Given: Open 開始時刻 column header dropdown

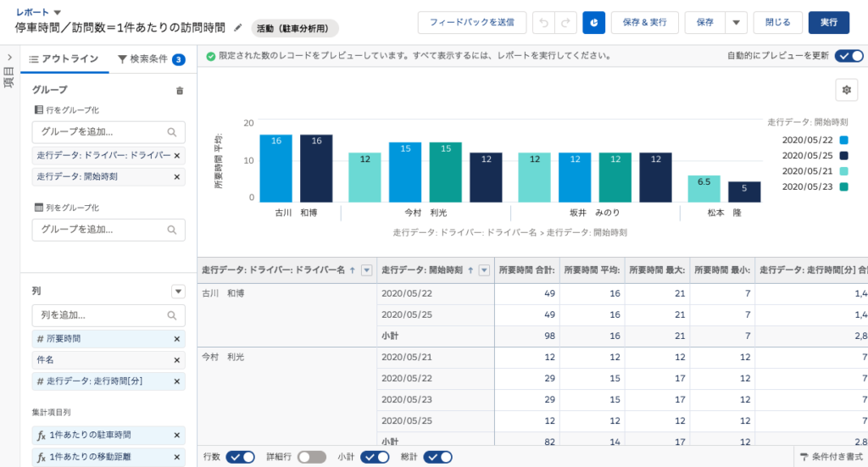Looking at the screenshot, I should (x=484, y=270).
